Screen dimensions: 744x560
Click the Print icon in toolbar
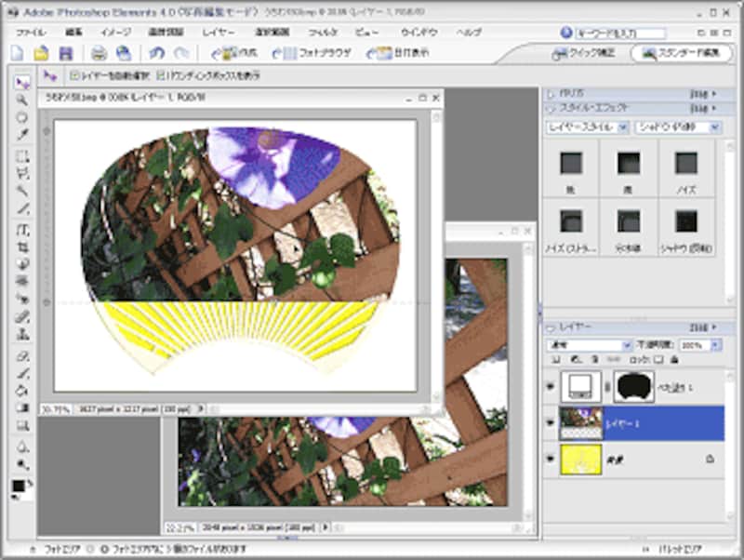point(99,53)
